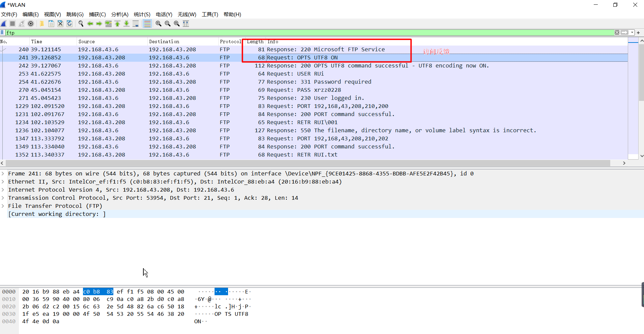This screenshot has height=334, width=644.
Task: Toggle packet list colorization
Action: tap(147, 24)
